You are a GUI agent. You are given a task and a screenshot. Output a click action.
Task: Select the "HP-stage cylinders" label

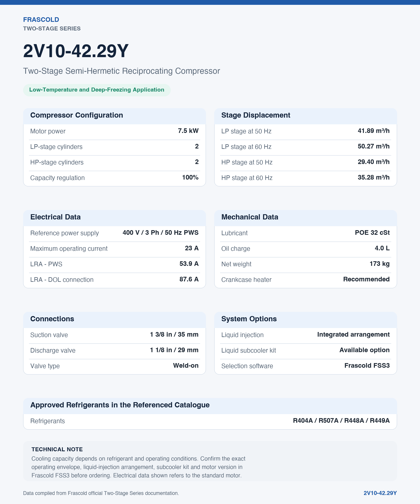click(x=57, y=163)
